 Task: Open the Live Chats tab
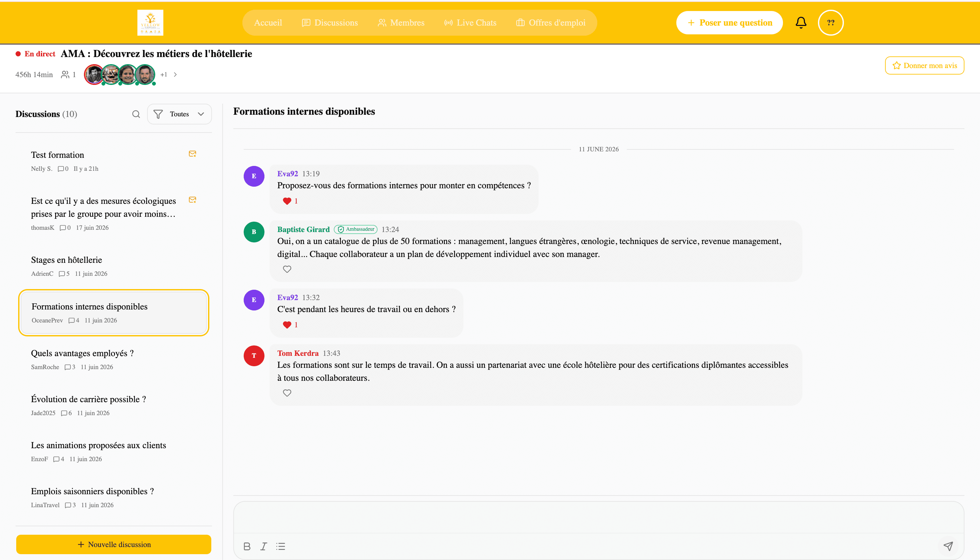(x=470, y=23)
